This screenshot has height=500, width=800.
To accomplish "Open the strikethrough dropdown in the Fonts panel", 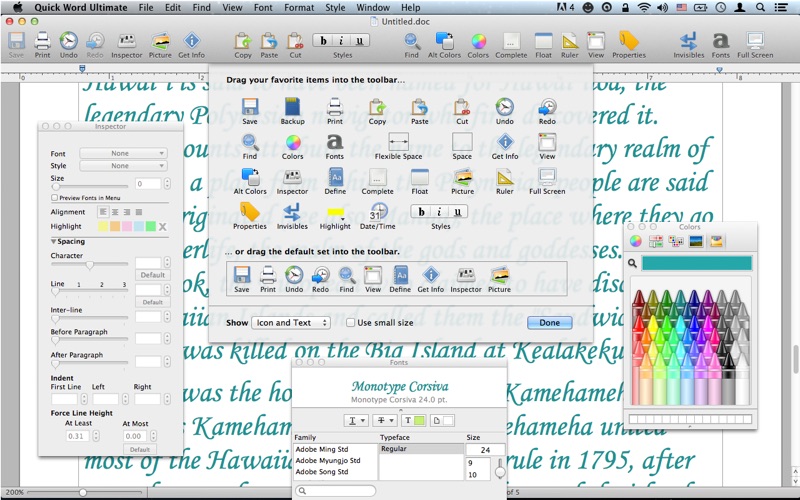I will pos(385,420).
